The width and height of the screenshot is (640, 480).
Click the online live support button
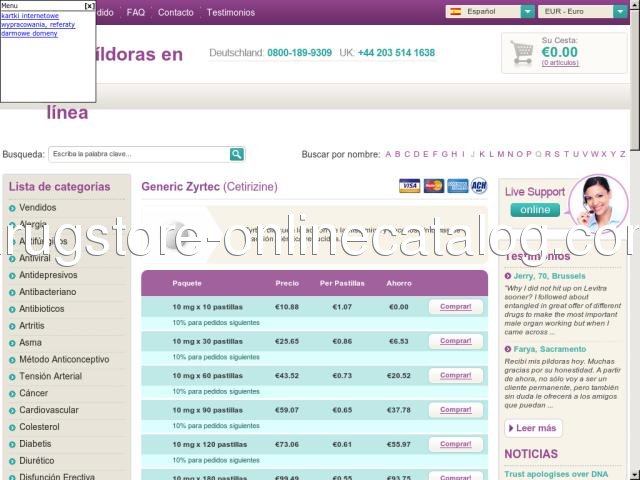tap(535, 210)
